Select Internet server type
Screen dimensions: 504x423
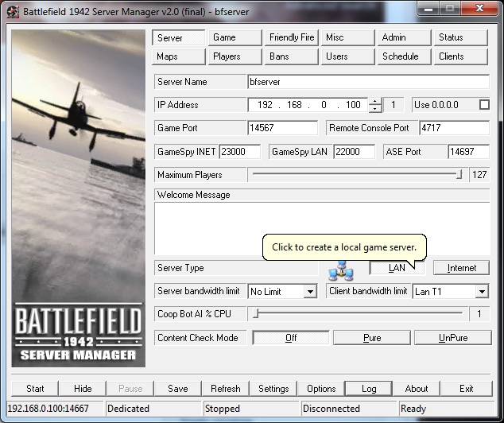461,268
